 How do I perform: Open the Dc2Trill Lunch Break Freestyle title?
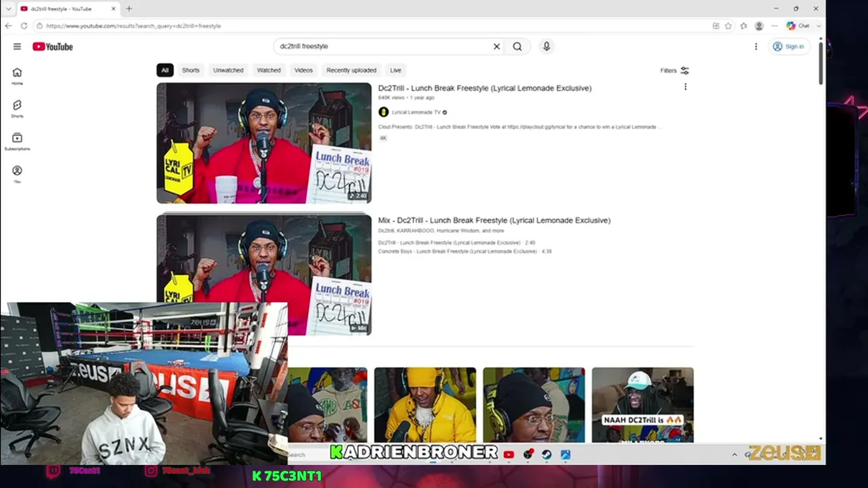(485, 88)
